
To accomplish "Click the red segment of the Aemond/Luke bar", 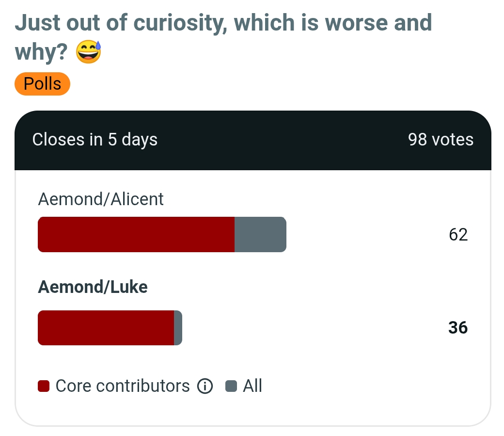I will pos(106,328).
